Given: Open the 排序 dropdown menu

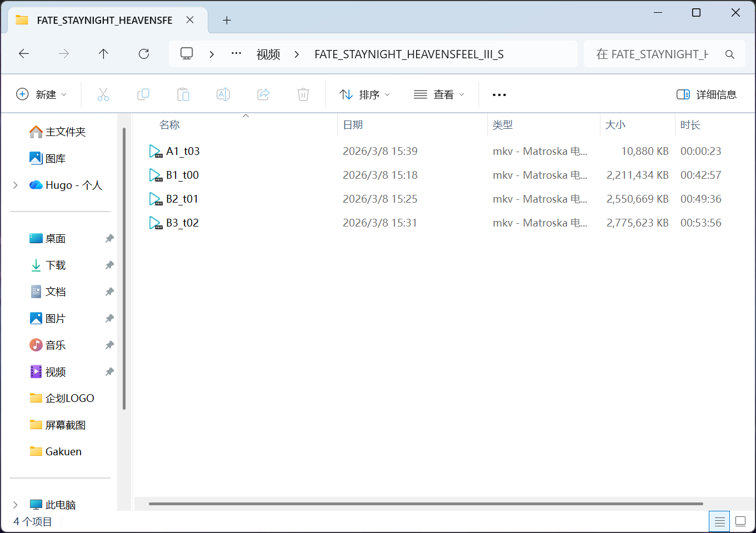Looking at the screenshot, I should 365,94.
